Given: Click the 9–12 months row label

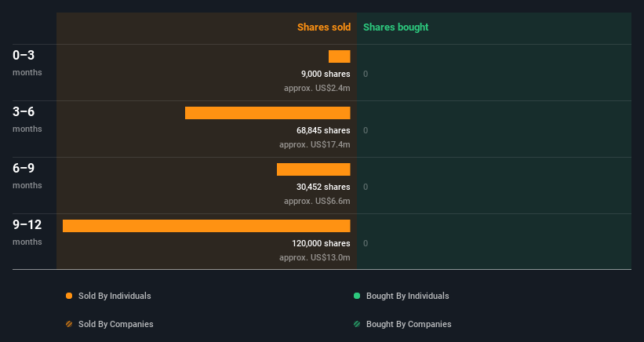Looking at the screenshot, I should click(x=27, y=232).
